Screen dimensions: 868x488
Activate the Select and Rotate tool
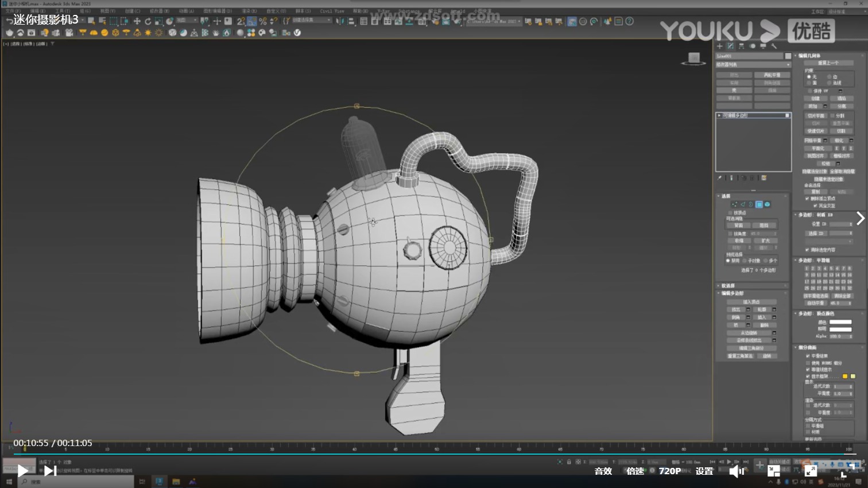[148, 21]
